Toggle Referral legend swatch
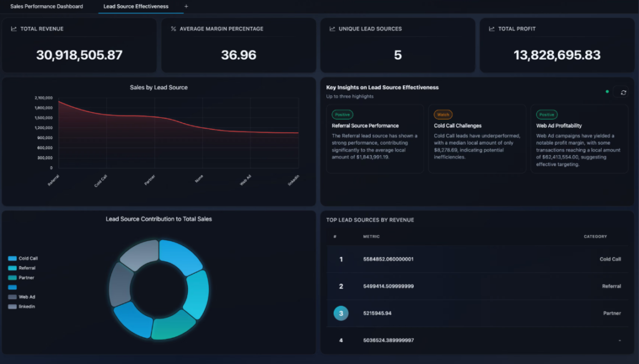This screenshot has width=639, height=364. coord(12,268)
